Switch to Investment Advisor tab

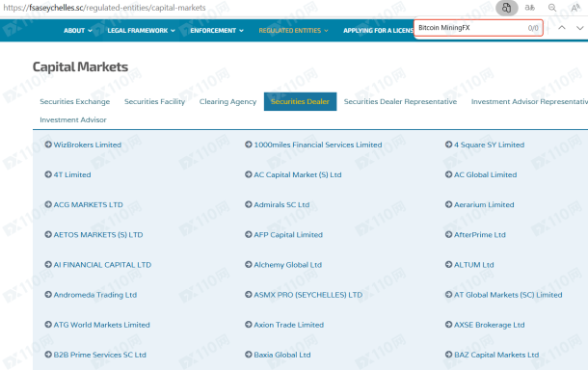(73, 119)
